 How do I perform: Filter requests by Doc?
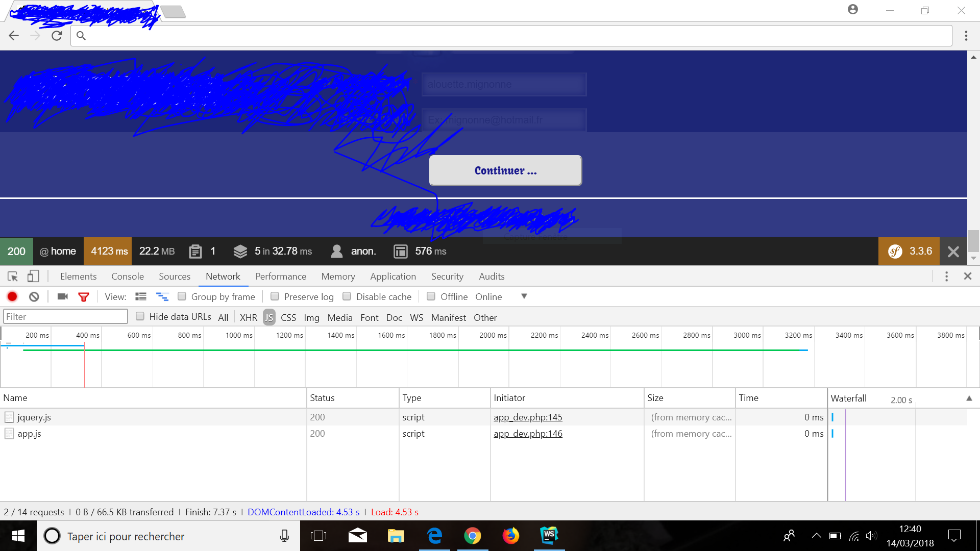394,317
